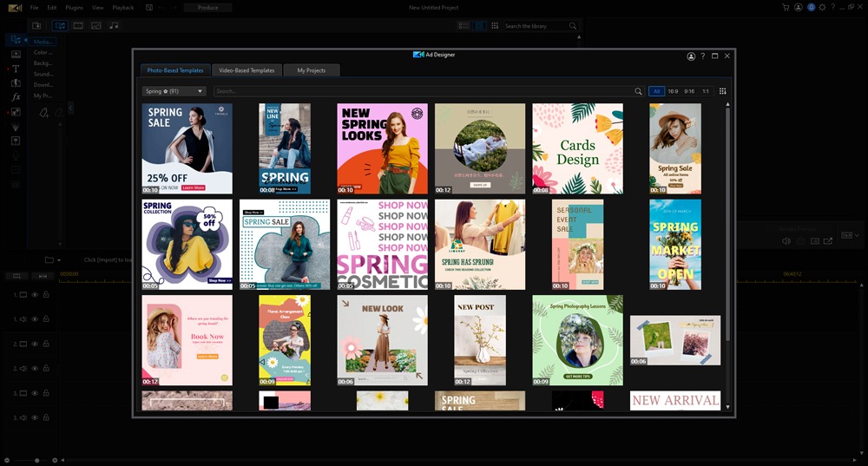The height and width of the screenshot is (466, 868).
Task: Click the Produce button
Action: tap(207, 8)
